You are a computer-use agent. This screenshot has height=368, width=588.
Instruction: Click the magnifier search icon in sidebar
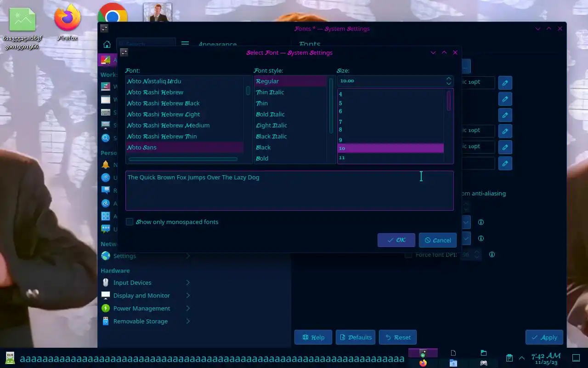click(106, 138)
